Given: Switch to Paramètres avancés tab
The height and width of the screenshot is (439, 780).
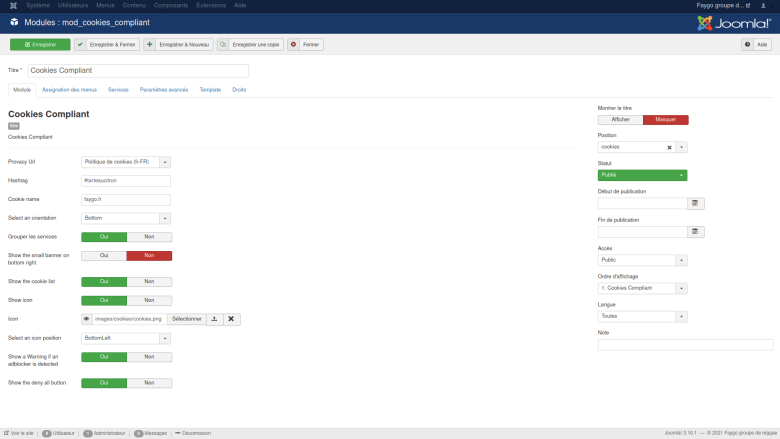Looking at the screenshot, I should [164, 90].
